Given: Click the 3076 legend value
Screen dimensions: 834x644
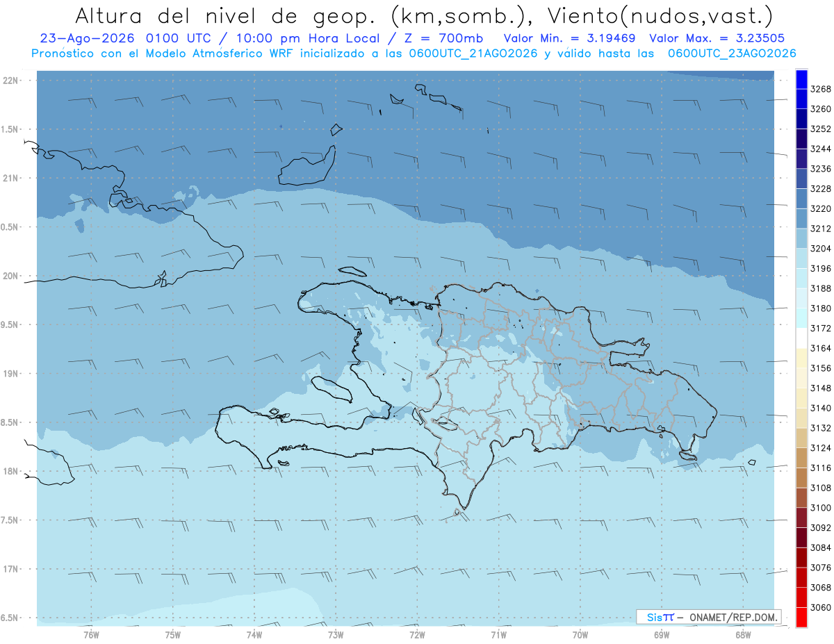Looking at the screenshot, I should tap(821, 568).
